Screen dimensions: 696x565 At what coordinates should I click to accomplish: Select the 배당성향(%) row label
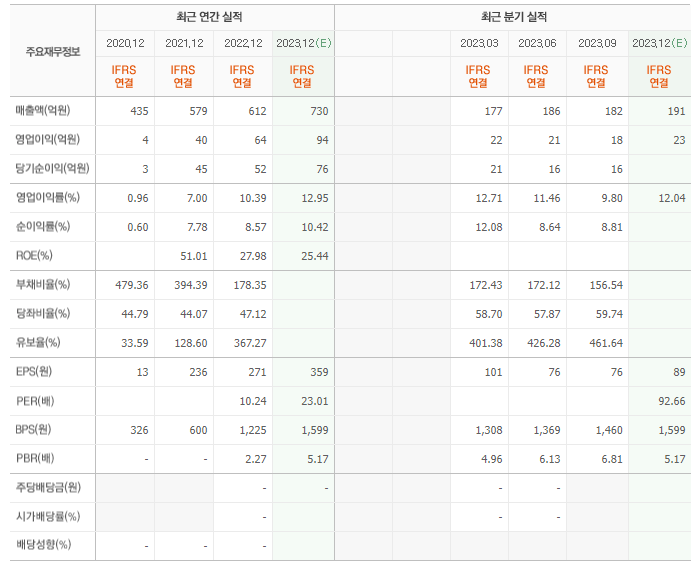(x=44, y=545)
